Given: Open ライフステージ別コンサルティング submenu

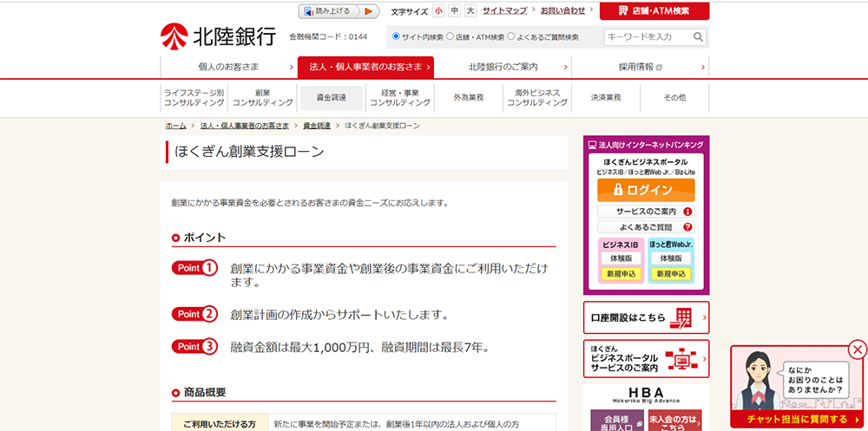Looking at the screenshot, I should pos(194,98).
